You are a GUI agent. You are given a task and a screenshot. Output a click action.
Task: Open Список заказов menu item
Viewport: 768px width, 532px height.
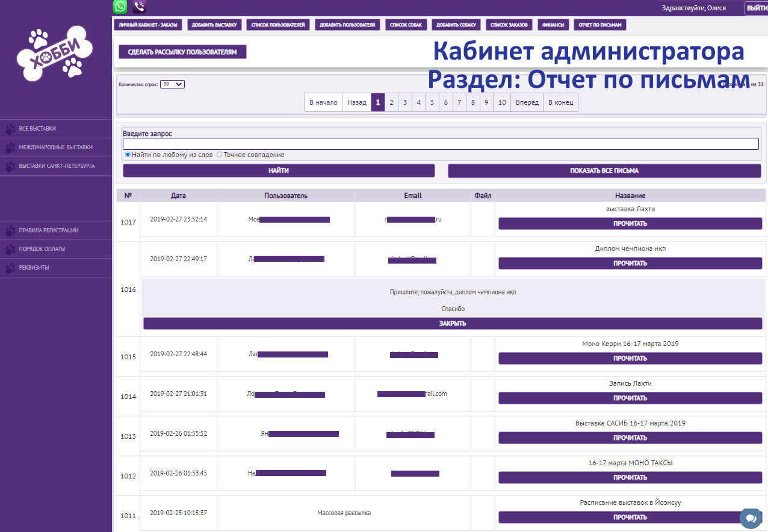(509, 25)
